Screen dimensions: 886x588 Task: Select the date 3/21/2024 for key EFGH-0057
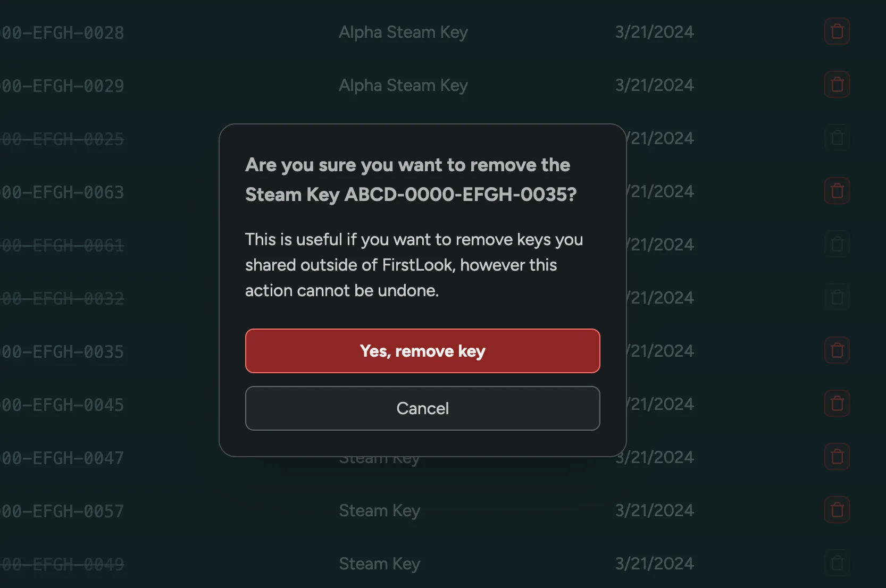pyautogui.click(x=654, y=510)
